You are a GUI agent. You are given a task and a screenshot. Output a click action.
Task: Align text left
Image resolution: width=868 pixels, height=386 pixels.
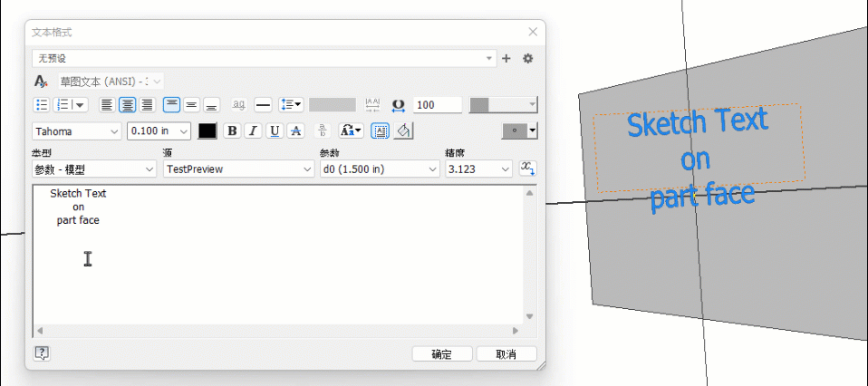(108, 104)
